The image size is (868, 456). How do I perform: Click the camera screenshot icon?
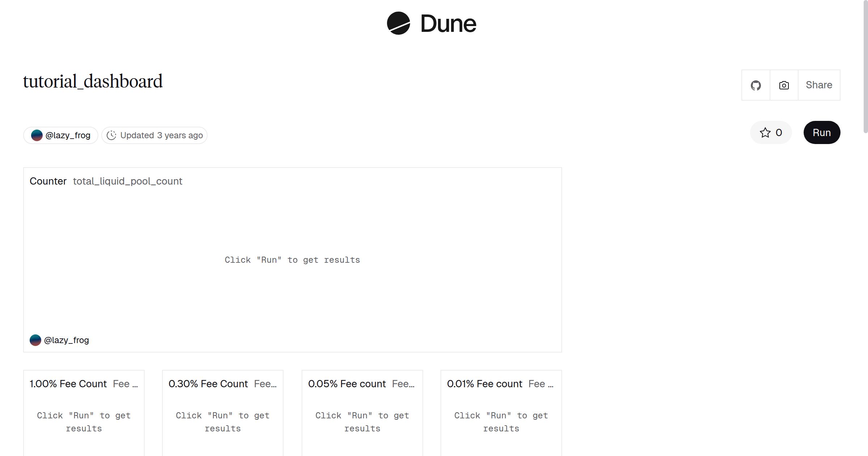point(783,85)
